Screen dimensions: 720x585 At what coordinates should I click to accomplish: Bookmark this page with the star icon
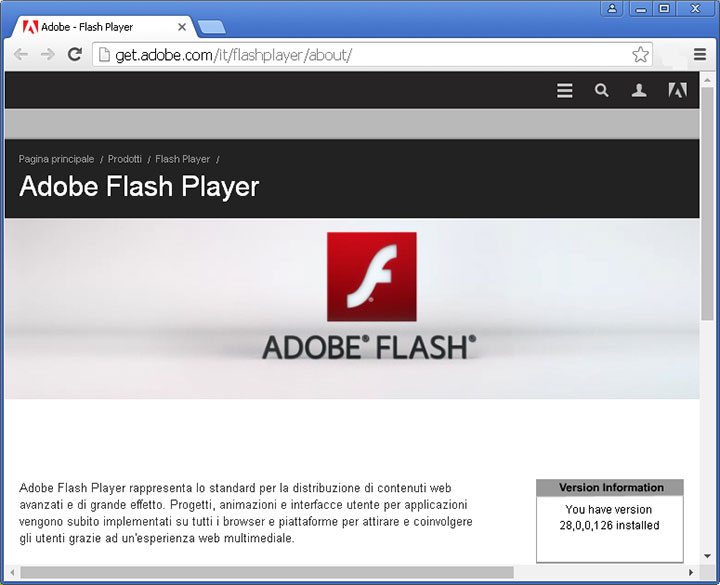click(x=640, y=55)
